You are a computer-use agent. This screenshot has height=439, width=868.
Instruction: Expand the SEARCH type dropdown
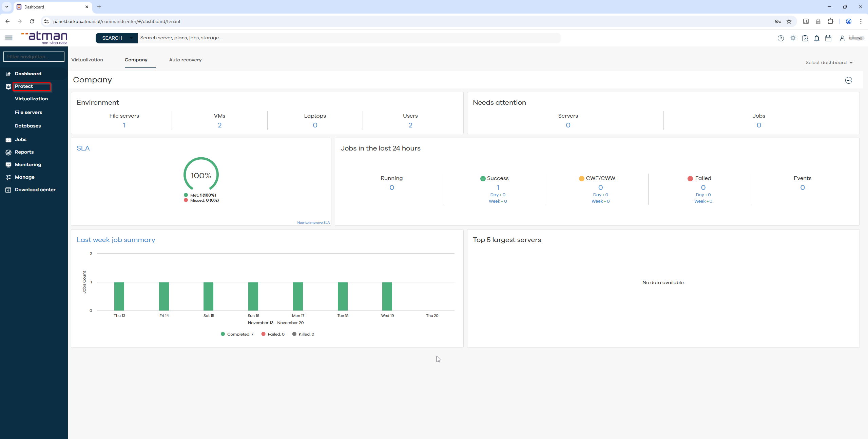[131, 38]
